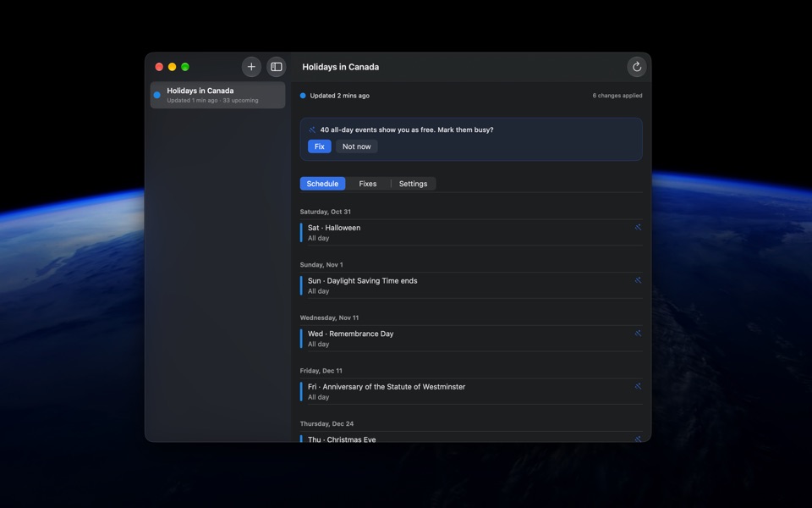Select Holidays in Canada in sidebar
812x508 pixels.
click(217, 95)
